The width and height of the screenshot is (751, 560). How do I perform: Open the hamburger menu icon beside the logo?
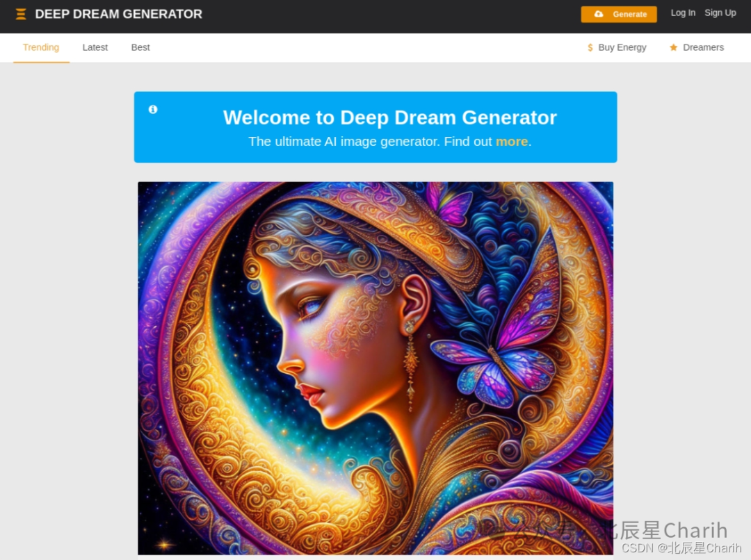pos(21,14)
